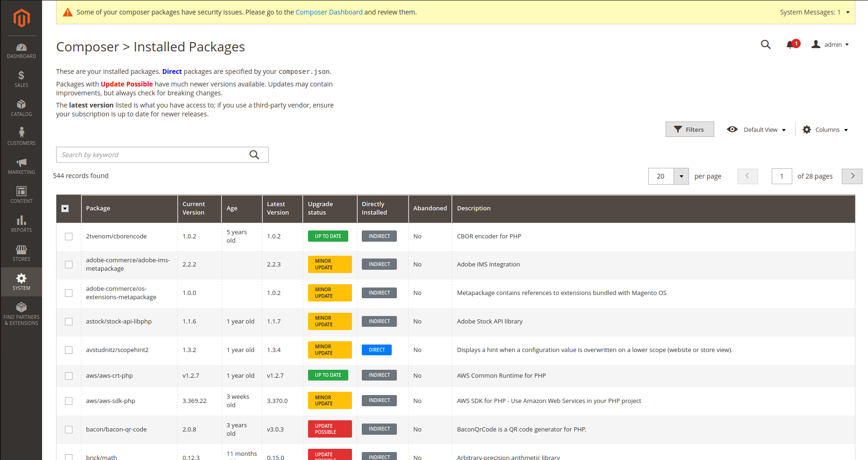
Task: Open the admin account dropdown
Action: 830,44
